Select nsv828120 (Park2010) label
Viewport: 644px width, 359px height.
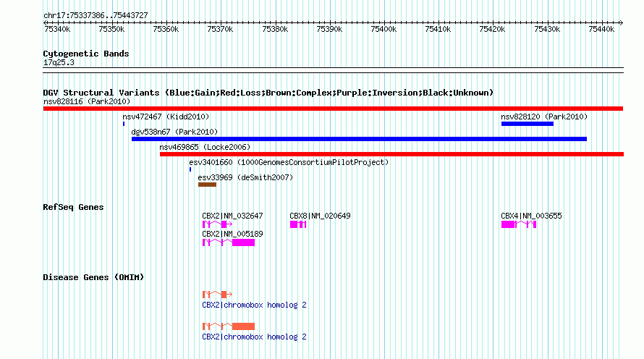pos(544,117)
